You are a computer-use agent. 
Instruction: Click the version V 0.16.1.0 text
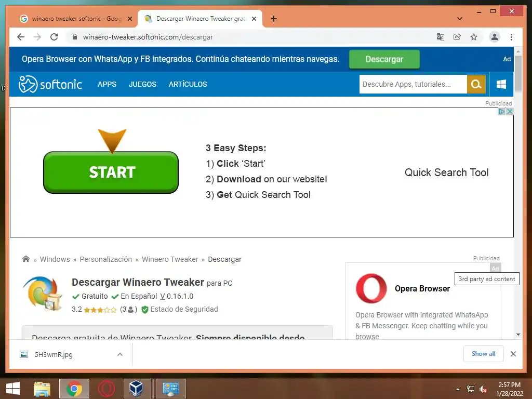point(177,296)
